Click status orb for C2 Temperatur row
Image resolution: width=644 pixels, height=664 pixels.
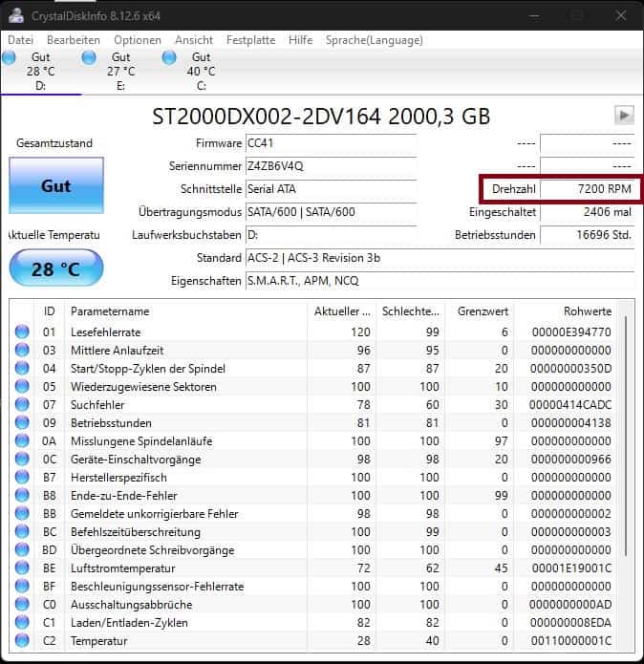point(22,640)
